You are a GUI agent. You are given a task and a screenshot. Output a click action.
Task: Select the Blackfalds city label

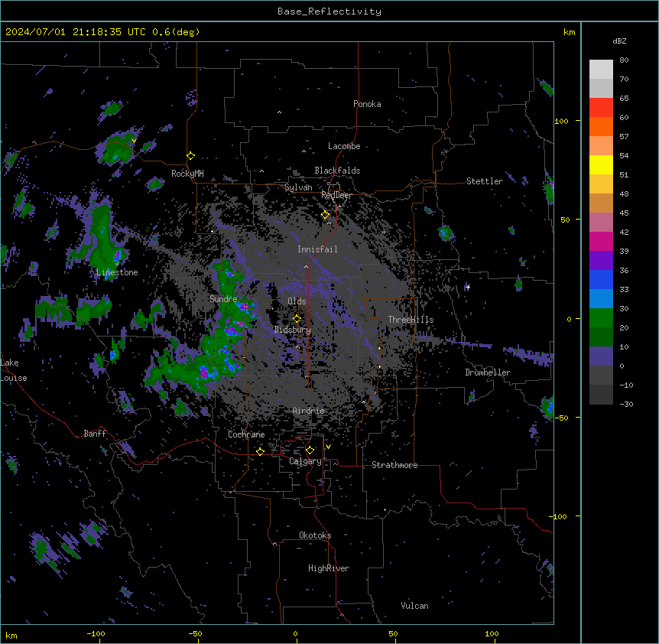click(337, 171)
